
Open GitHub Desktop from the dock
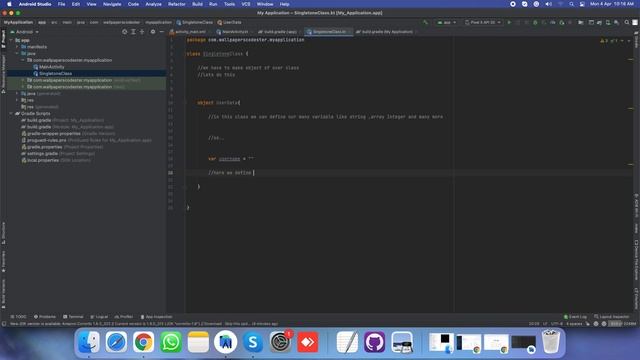(x=374, y=342)
